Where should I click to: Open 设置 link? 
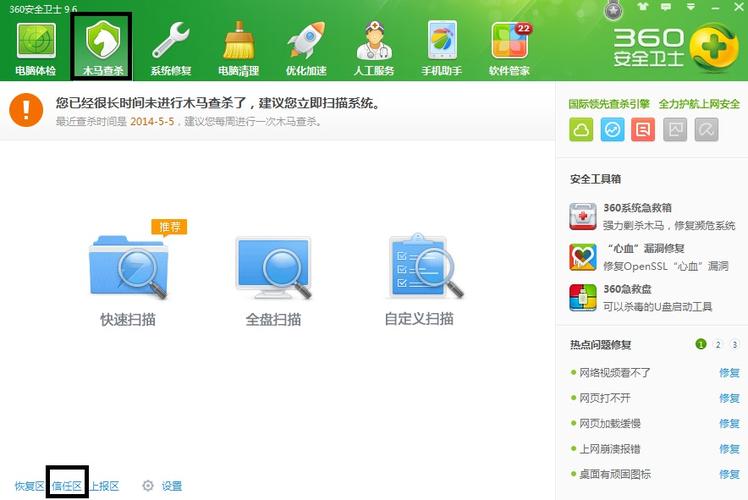pos(172,486)
